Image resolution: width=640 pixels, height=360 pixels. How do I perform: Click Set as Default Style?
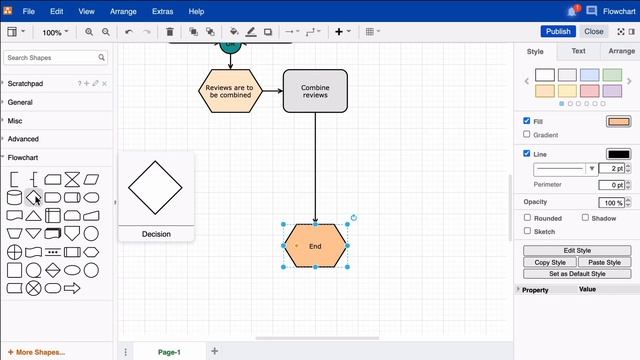577,273
